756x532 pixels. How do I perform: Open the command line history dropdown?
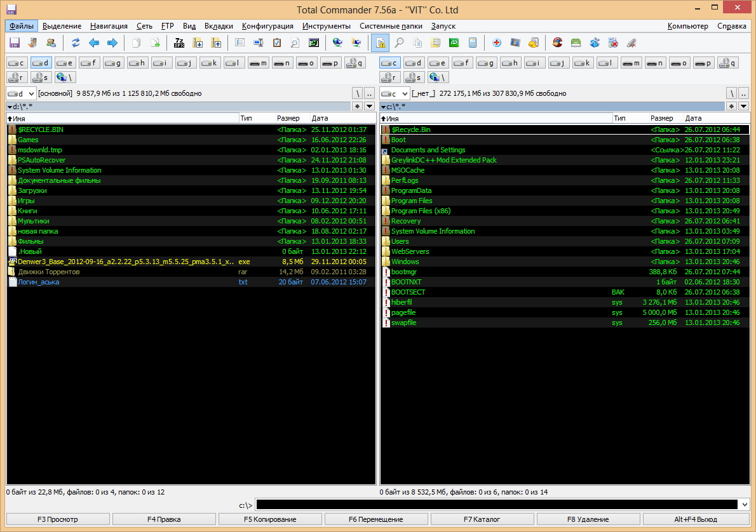point(745,505)
